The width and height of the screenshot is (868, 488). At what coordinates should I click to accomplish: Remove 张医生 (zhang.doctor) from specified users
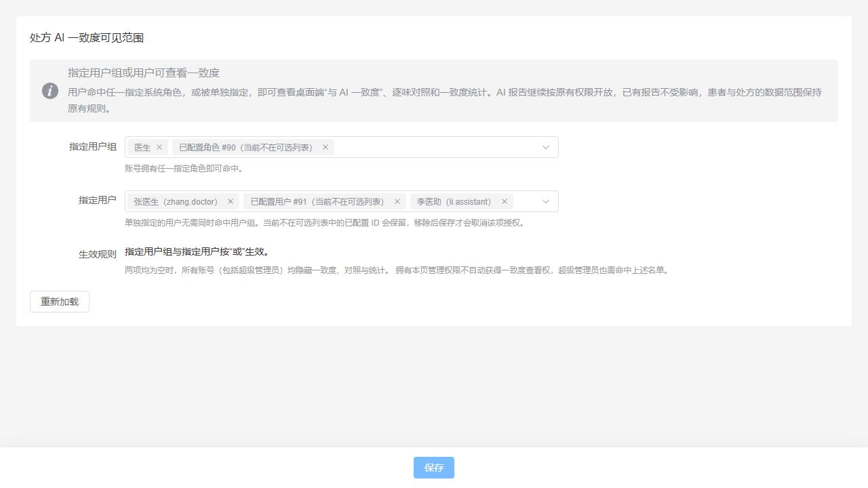(231, 201)
